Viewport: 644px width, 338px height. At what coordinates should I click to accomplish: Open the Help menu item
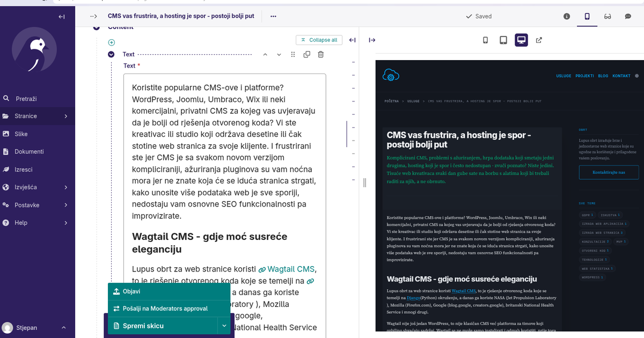38,223
